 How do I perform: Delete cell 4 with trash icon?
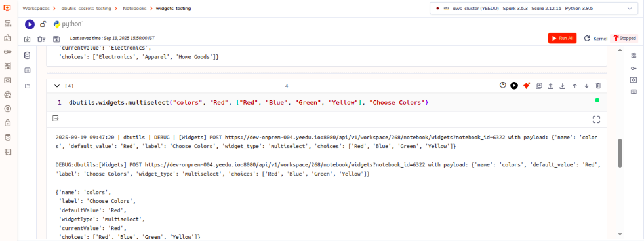click(x=598, y=86)
